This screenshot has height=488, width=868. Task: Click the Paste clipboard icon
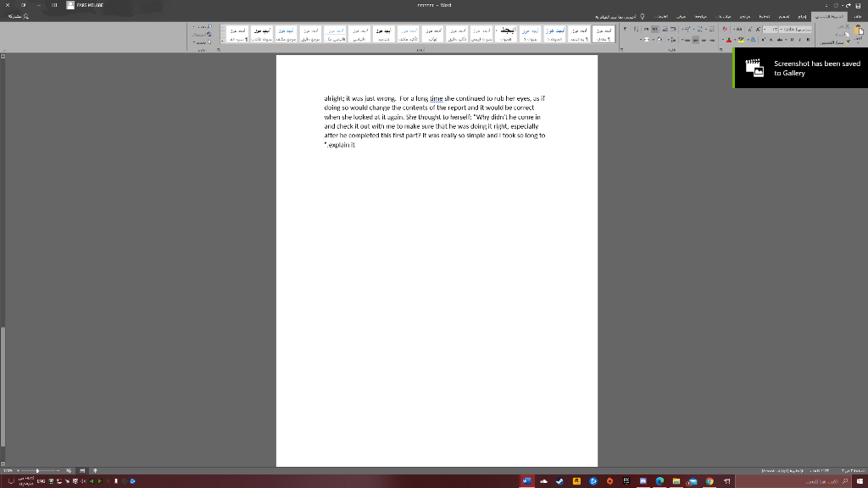click(860, 30)
